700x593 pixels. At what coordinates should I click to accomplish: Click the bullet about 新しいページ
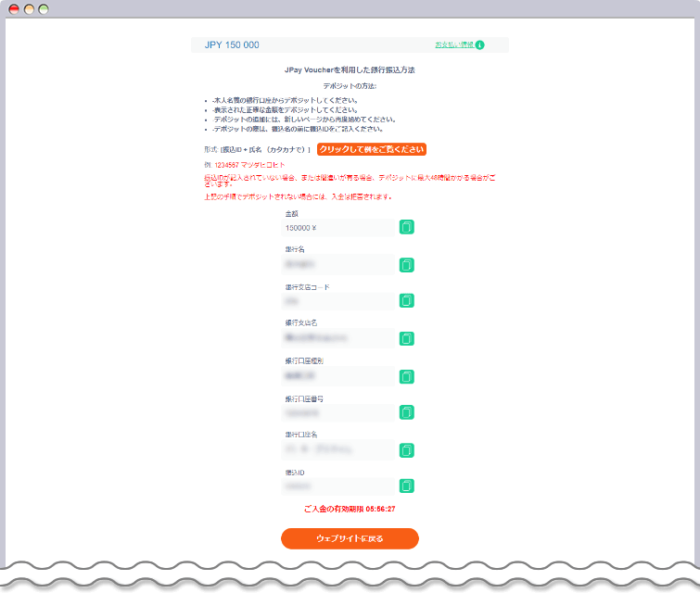(304, 120)
